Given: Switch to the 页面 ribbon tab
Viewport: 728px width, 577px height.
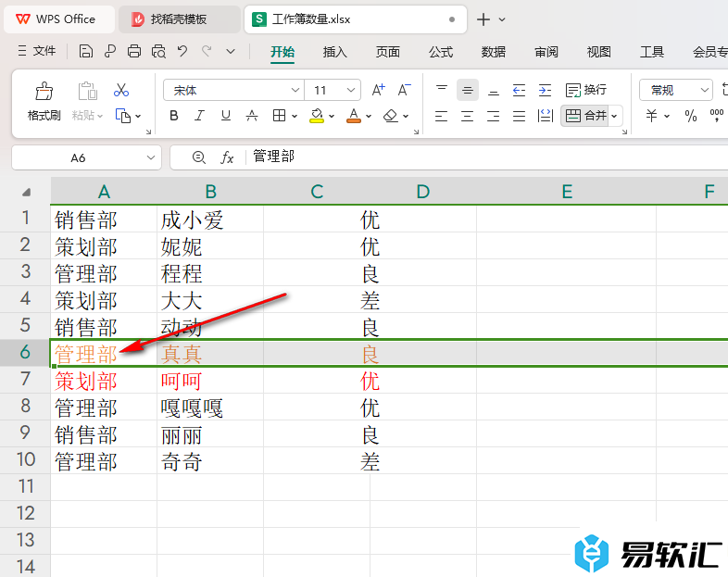Looking at the screenshot, I should point(388,52).
